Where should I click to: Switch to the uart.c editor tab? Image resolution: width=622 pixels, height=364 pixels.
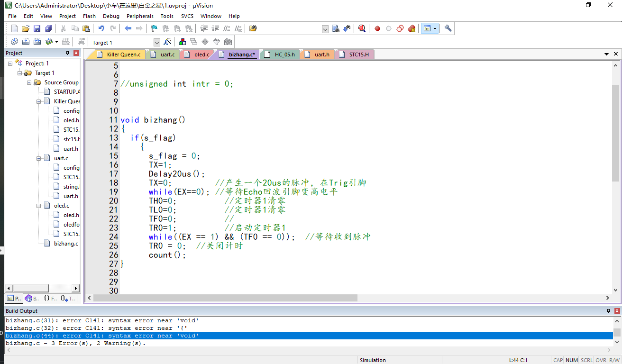[x=163, y=55]
